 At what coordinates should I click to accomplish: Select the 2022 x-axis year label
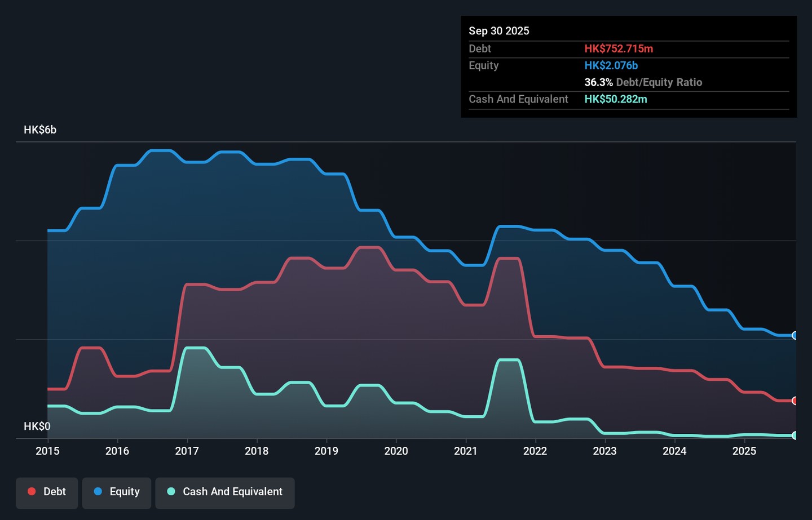535,451
